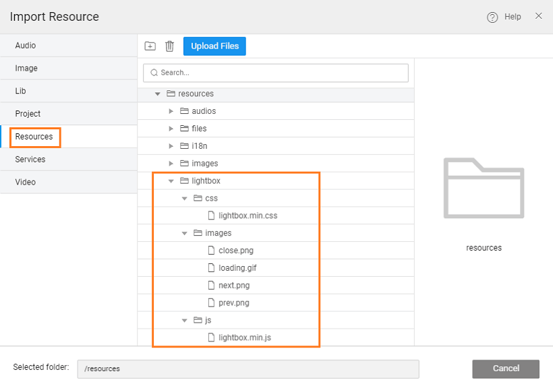The width and height of the screenshot is (553, 392).
Task: Click the Help question mark icon
Action: (492, 17)
